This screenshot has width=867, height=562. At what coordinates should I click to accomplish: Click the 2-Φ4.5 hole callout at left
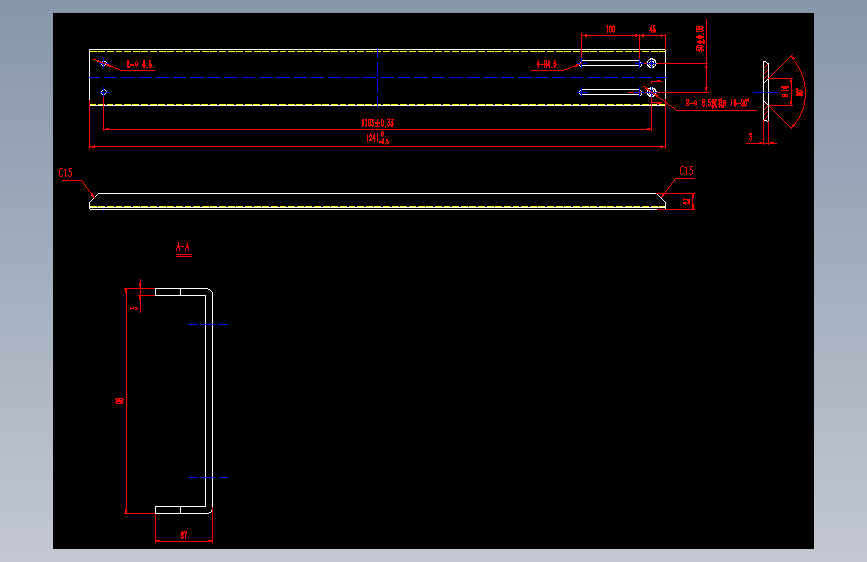[139, 64]
